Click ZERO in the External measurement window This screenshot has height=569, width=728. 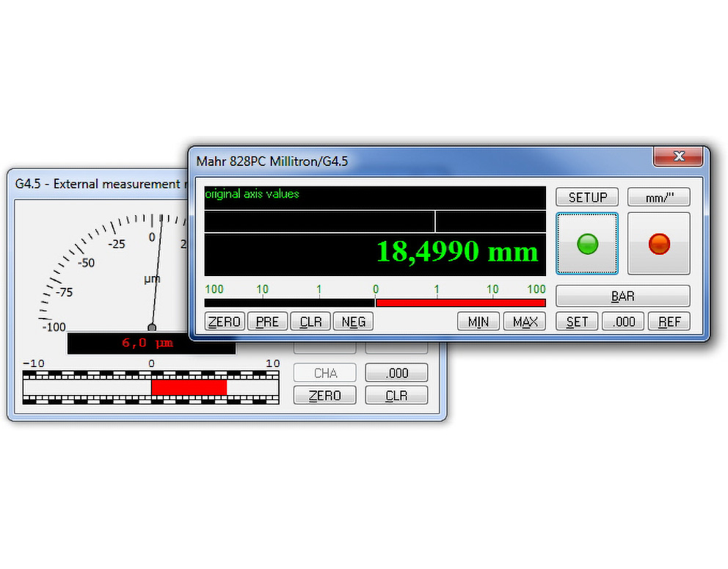click(x=325, y=395)
